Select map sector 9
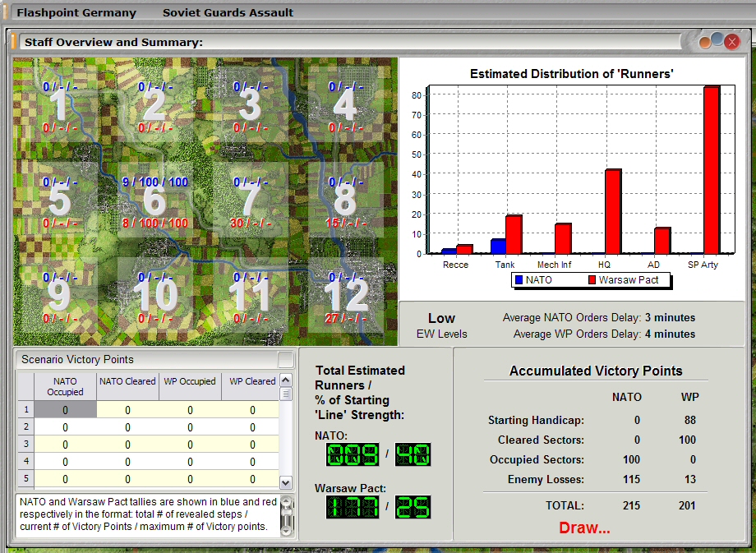Screen dimensions: 756x553 click(60, 295)
